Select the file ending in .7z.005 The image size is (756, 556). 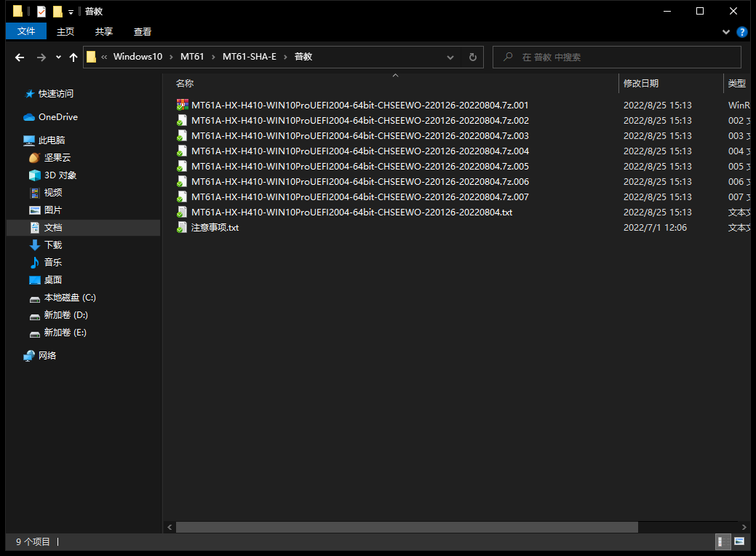point(359,167)
